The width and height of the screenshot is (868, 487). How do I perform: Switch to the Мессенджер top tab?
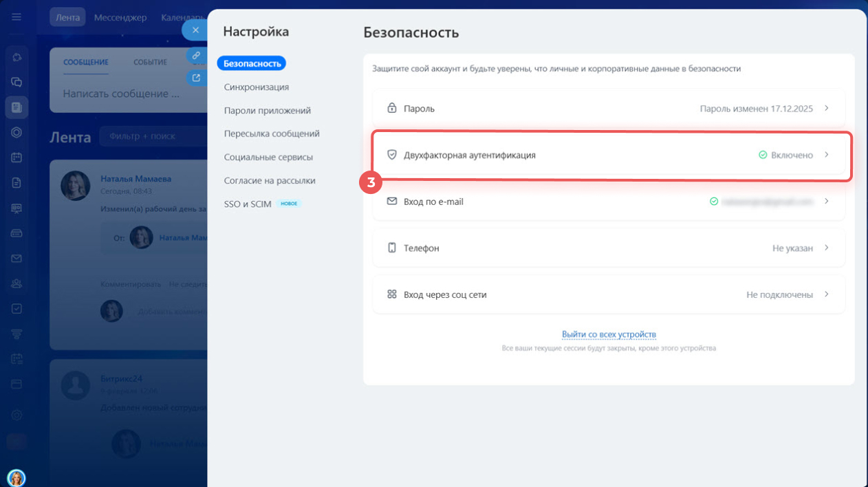[120, 17]
